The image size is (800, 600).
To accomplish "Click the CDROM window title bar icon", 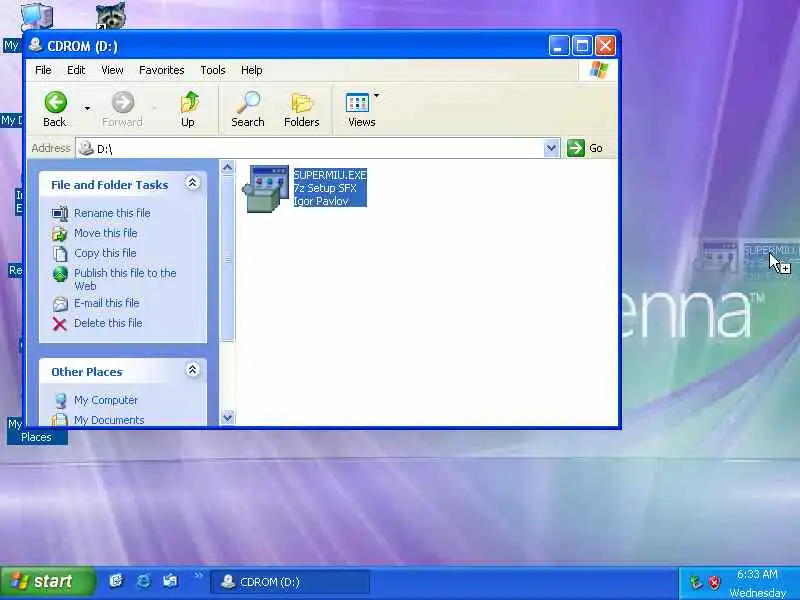I will 35,45.
